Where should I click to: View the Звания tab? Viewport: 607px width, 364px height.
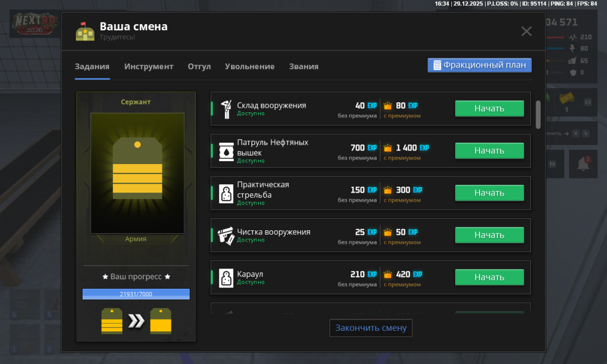[x=303, y=66]
